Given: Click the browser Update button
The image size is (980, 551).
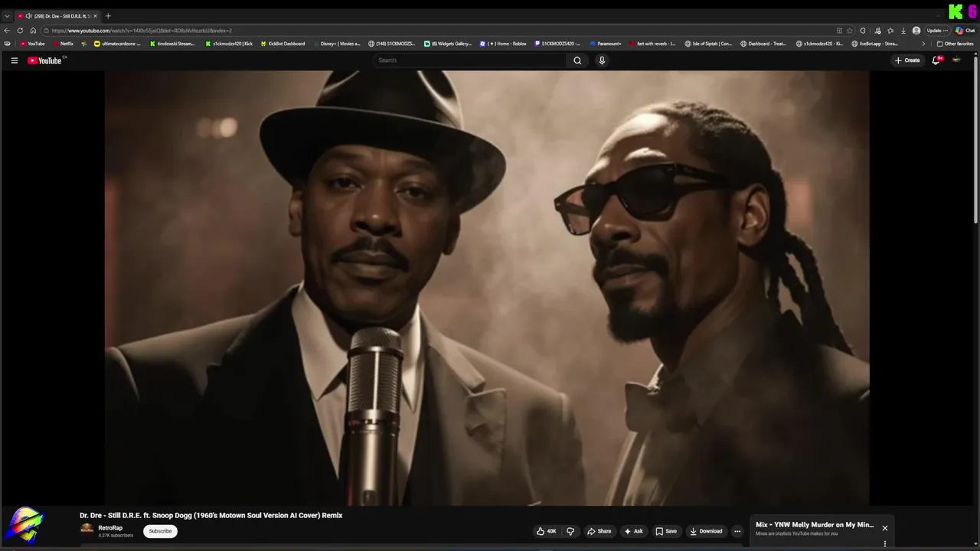Looking at the screenshot, I should (x=937, y=31).
